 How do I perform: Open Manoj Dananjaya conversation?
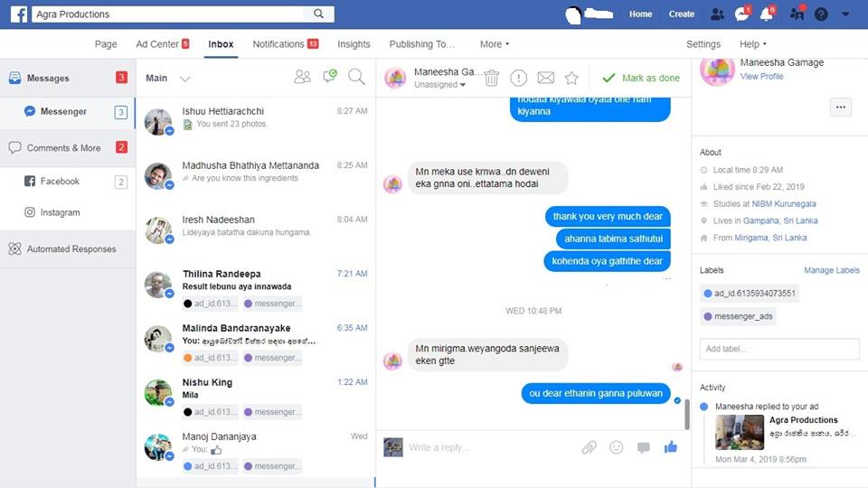click(256, 450)
